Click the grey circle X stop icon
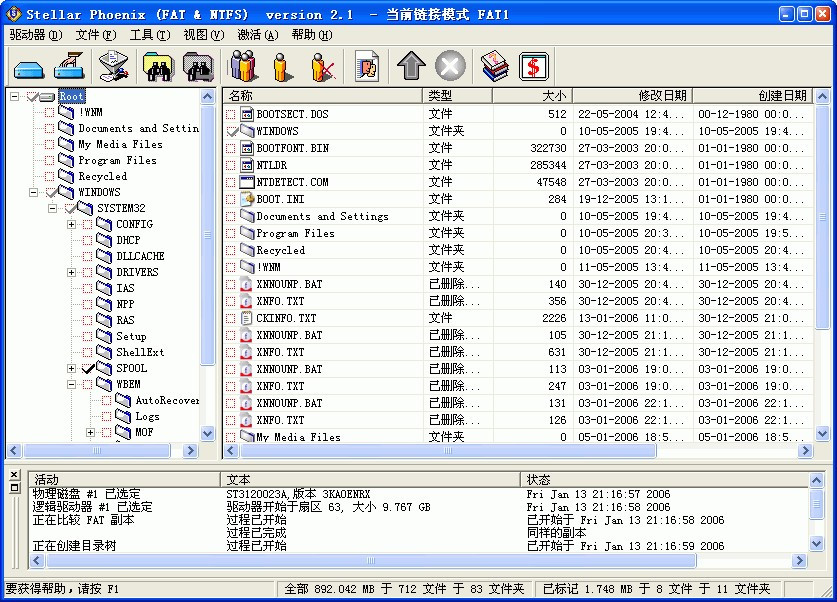This screenshot has height=602, width=837. [x=450, y=66]
